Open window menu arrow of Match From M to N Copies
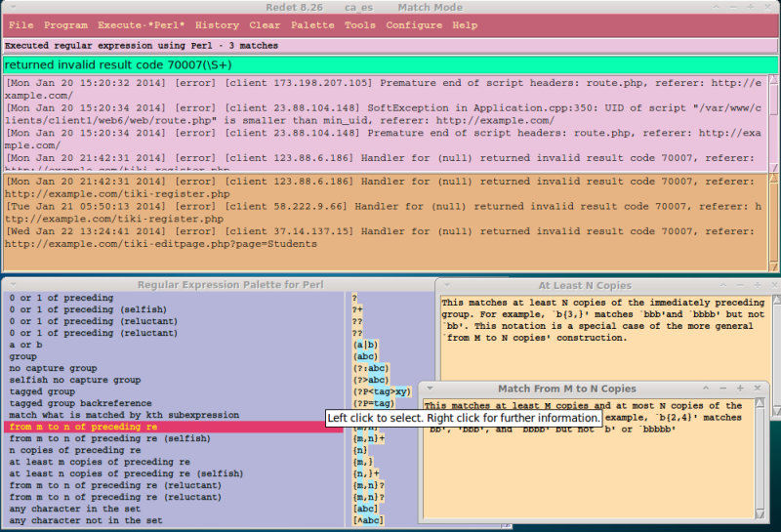The image size is (781, 532). [430, 388]
